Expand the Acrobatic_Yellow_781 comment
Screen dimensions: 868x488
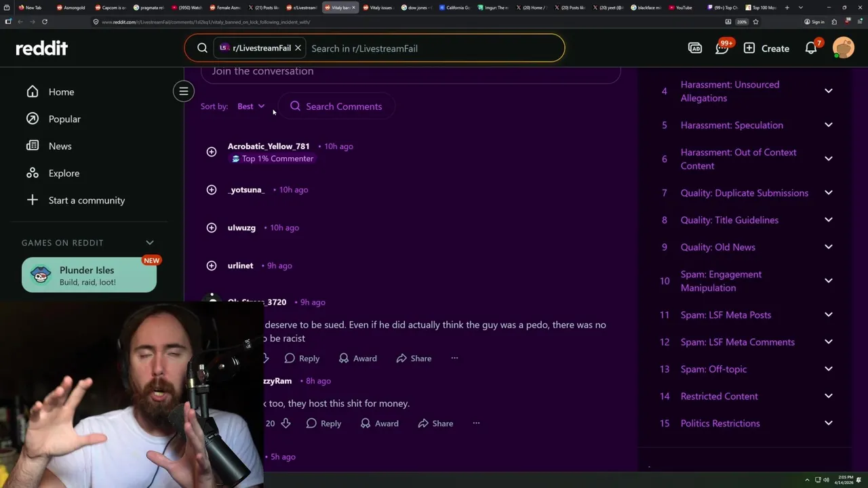tap(212, 152)
